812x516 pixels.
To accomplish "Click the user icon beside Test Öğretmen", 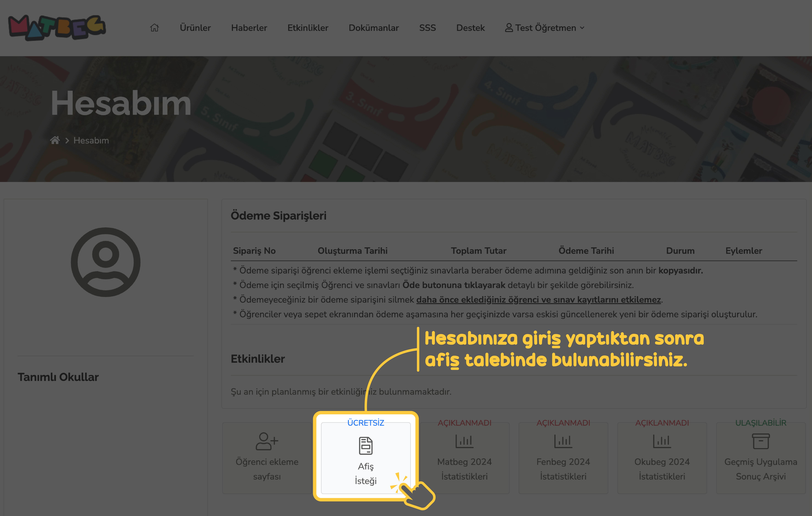I will point(509,28).
